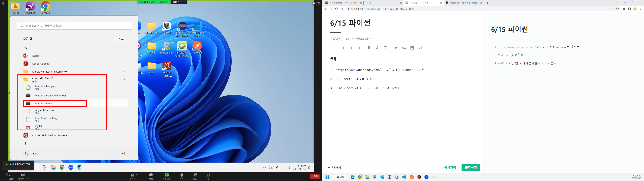This screenshot has height=181, width=644.
Task: Expand audio options arrow in Zoom
Action: tap(13, 175)
